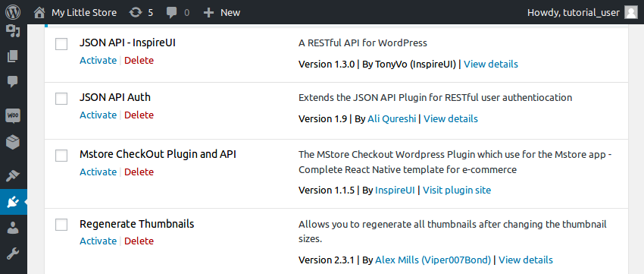Click My Little Store site name
644x274 pixels.
[x=84, y=13]
